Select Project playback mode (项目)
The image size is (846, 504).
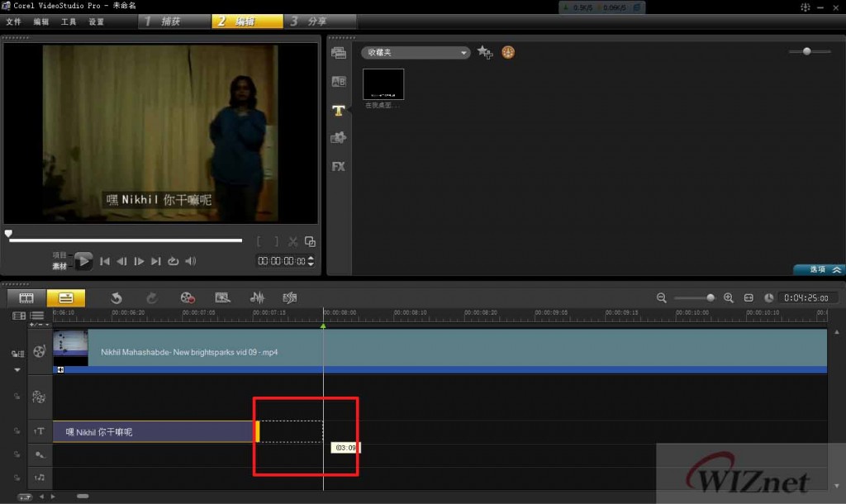(x=59, y=255)
